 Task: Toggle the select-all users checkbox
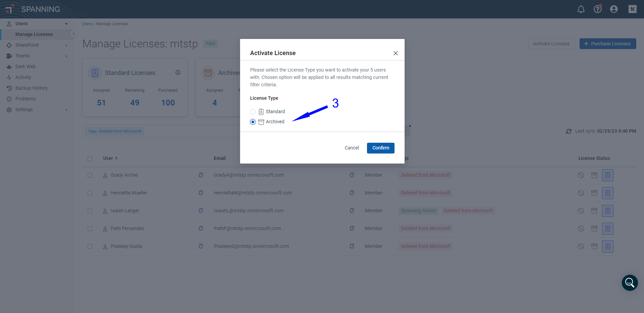[x=90, y=159]
